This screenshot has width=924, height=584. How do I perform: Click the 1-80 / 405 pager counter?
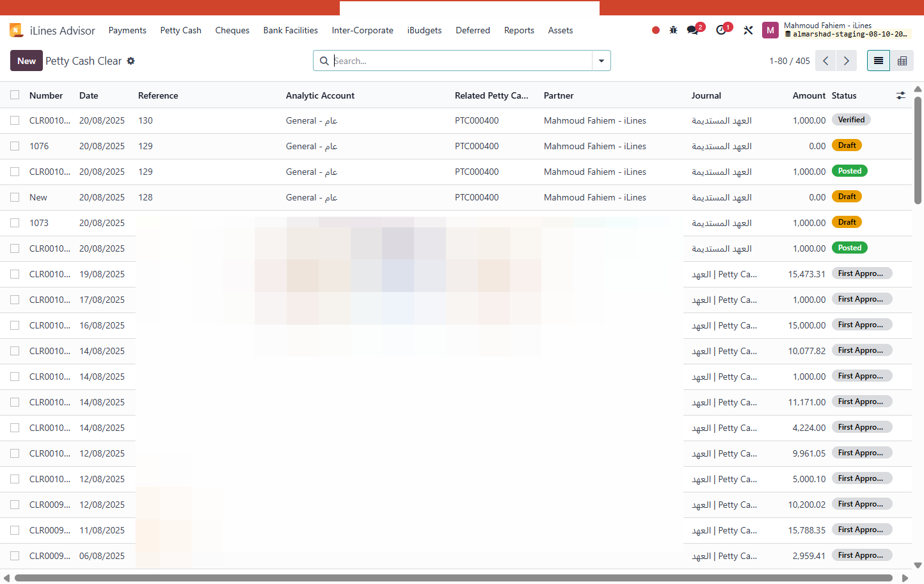coord(790,61)
